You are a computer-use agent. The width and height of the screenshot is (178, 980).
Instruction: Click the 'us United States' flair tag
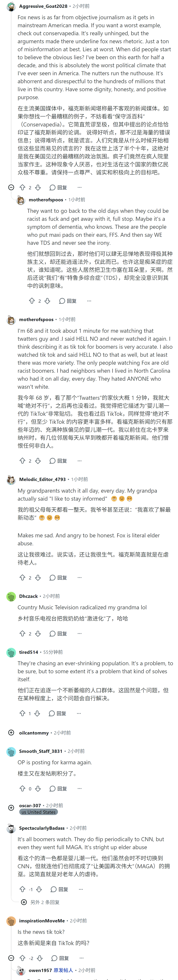pos(38,812)
